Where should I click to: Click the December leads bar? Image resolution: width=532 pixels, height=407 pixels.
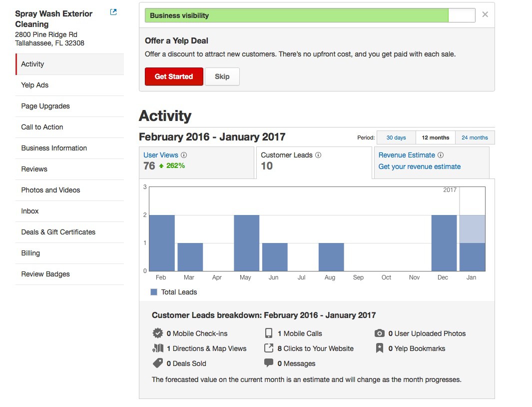coord(444,243)
